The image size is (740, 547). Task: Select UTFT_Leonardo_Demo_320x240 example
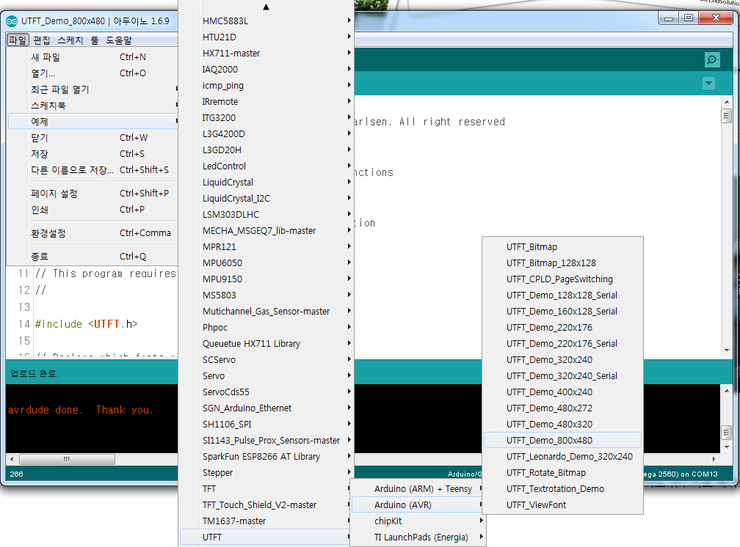point(563,456)
